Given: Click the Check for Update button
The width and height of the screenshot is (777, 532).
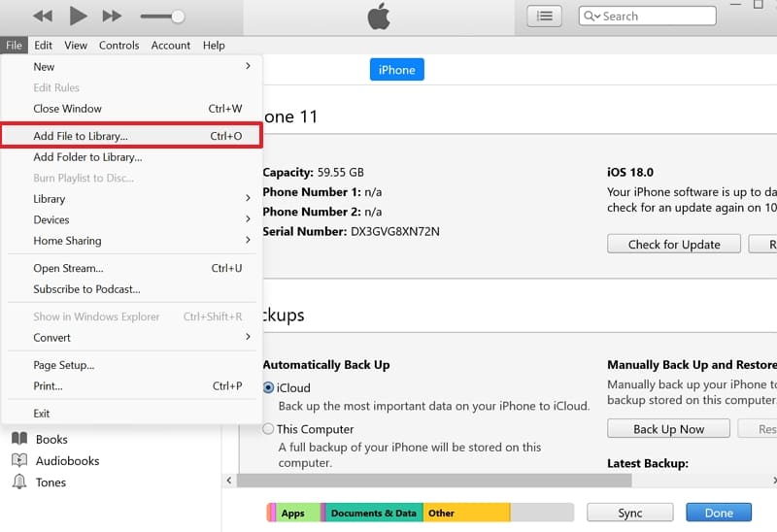Looking at the screenshot, I should 674,245.
